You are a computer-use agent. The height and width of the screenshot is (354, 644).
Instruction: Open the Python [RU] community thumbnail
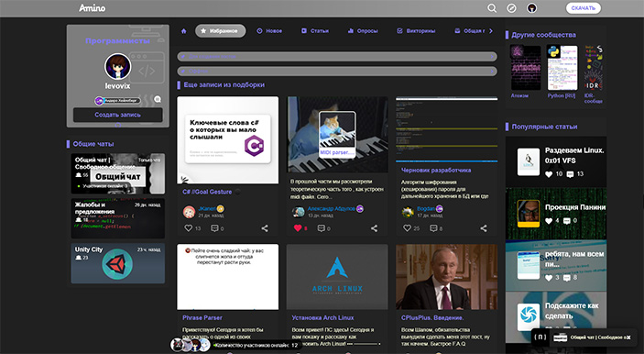click(x=562, y=68)
